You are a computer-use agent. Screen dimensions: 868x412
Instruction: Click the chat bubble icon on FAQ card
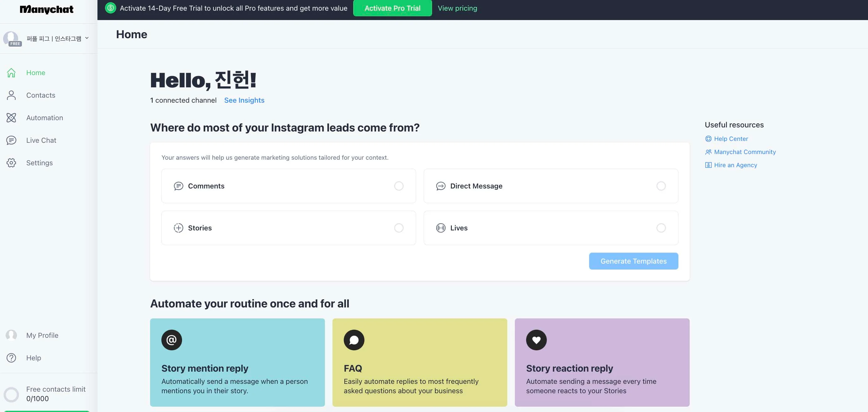pyautogui.click(x=354, y=340)
